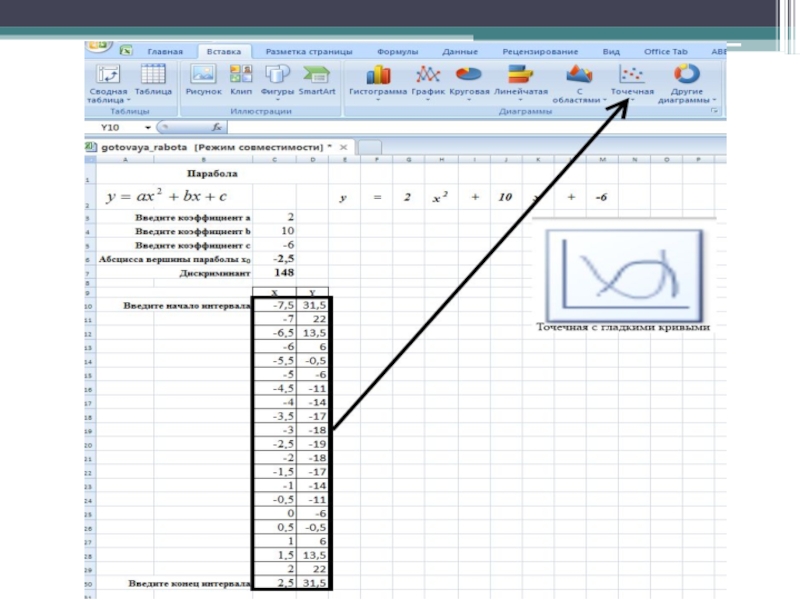Screen dimensions: 800x600
Task: Click the Таблица insert icon
Action: tap(153, 80)
